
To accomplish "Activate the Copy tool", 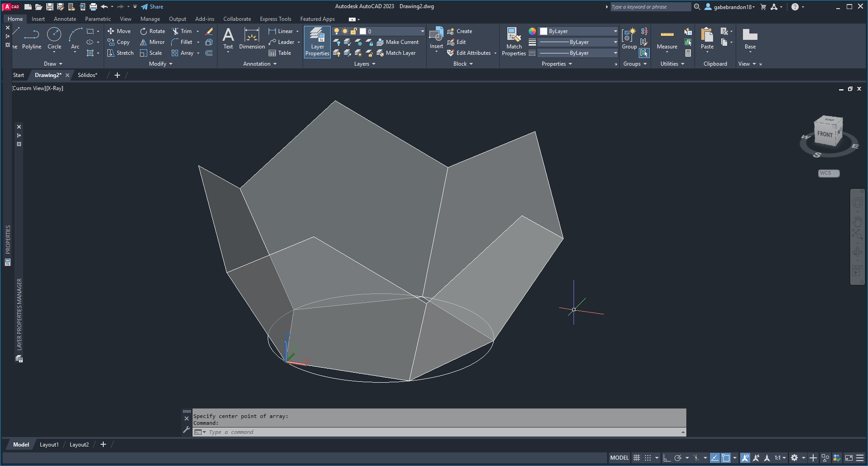I will (119, 42).
